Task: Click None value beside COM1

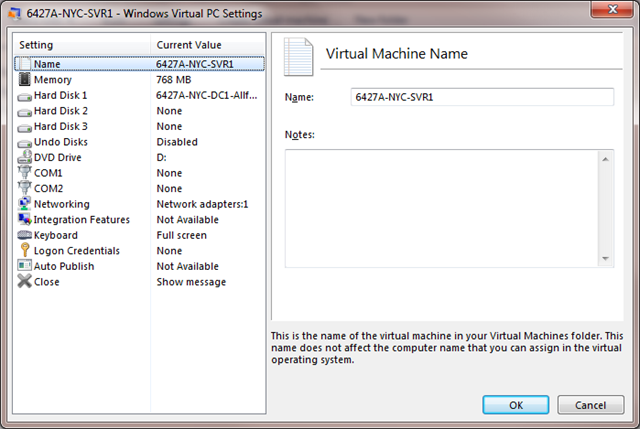Action: point(169,173)
